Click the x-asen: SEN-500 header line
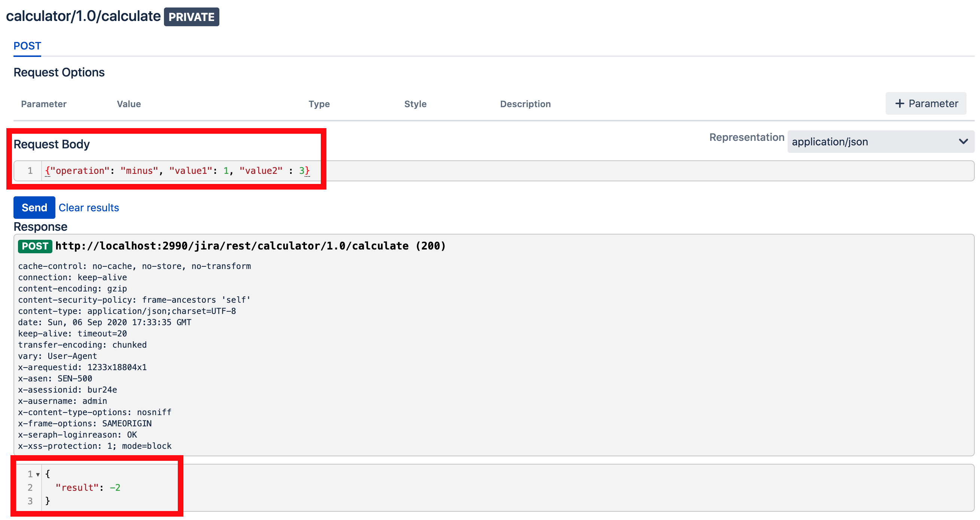Viewport: 980px width, 520px height. pos(55,378)
